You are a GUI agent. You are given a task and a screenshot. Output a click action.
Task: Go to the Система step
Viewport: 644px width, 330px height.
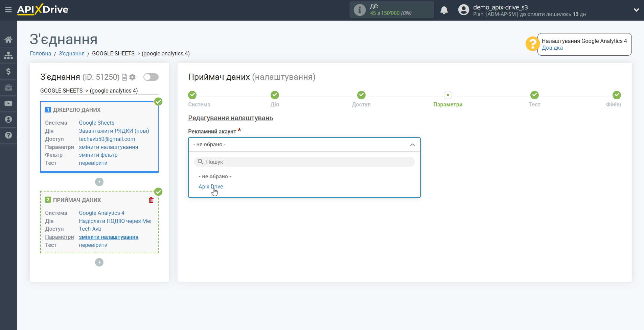click(x=192, y=95)
